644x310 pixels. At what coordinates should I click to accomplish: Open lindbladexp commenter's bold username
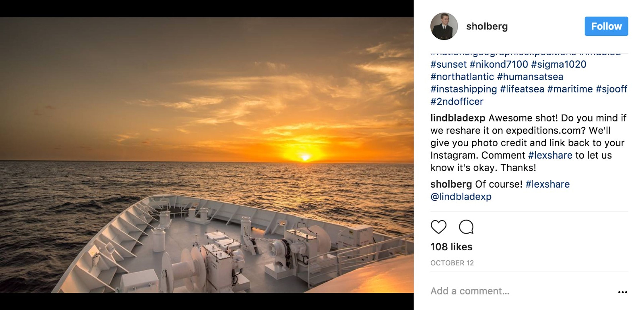(x=458, y=118)
